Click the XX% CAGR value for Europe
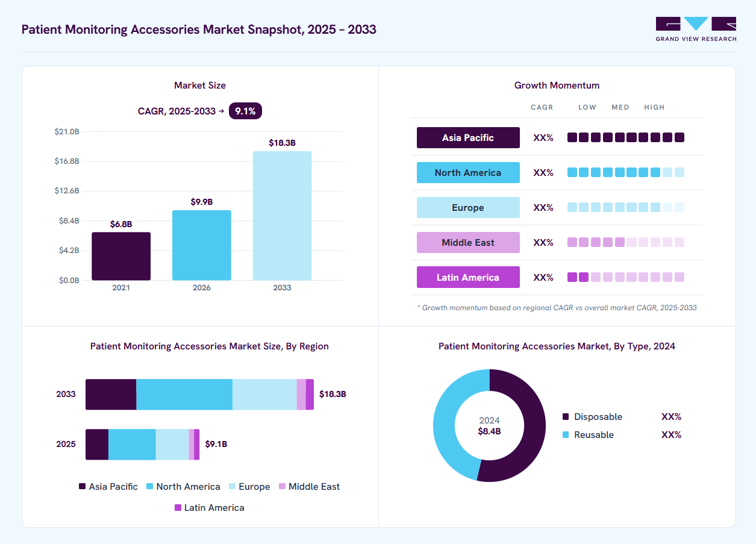The width and height of the screenshot is (756, 544). click(543, 207)
